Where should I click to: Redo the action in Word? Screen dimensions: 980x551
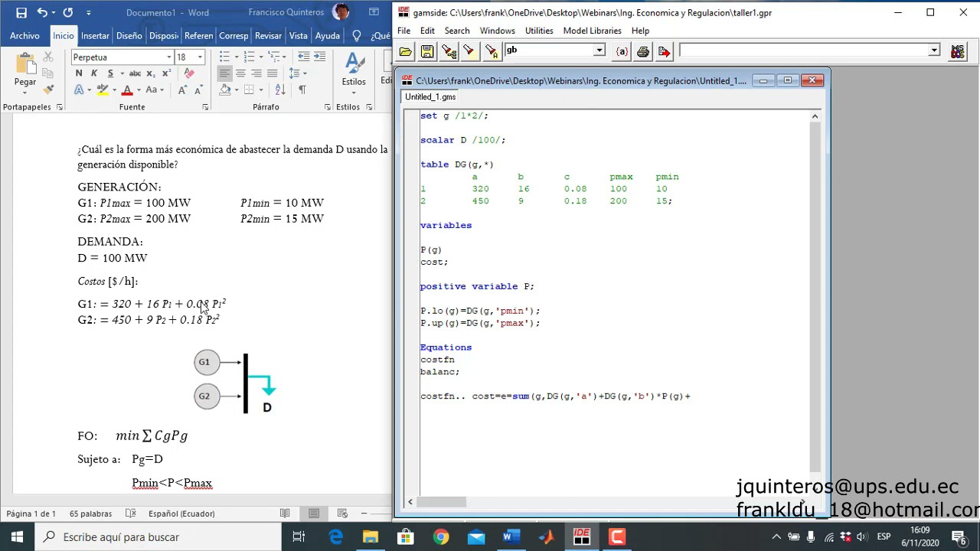click(x=68, y=12)
